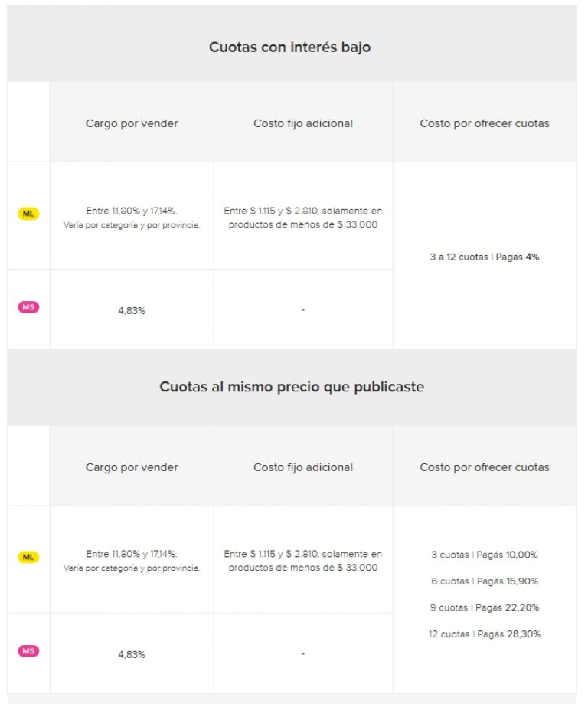
Task: Click "Costo fijo adicional" header in the interés bajo table
Action: coord(303,123)
